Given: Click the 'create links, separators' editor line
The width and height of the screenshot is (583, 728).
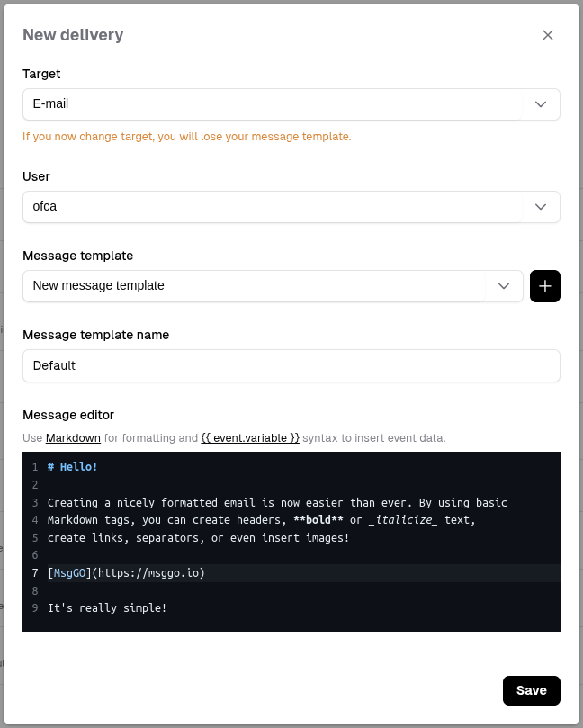Looking at the screenshot, I should (198, 538).
